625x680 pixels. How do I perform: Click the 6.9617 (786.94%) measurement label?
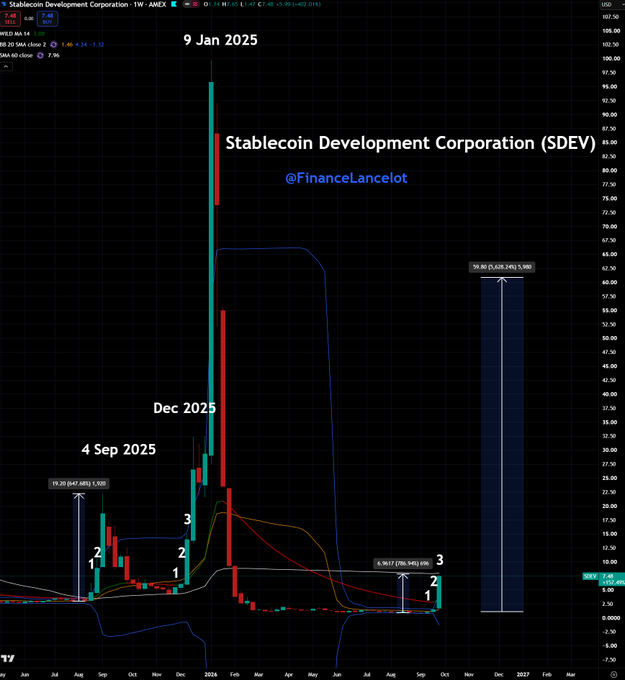[x=403, y=563]
